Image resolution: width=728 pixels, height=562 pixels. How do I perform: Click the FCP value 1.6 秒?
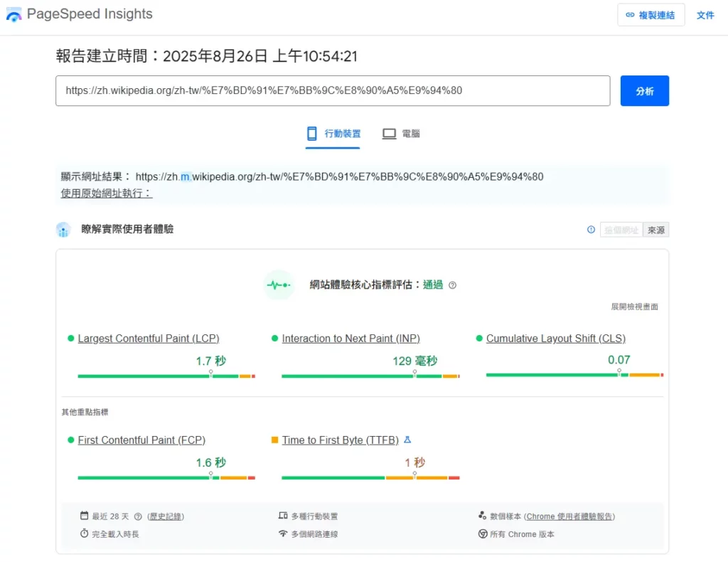(210, 462)
